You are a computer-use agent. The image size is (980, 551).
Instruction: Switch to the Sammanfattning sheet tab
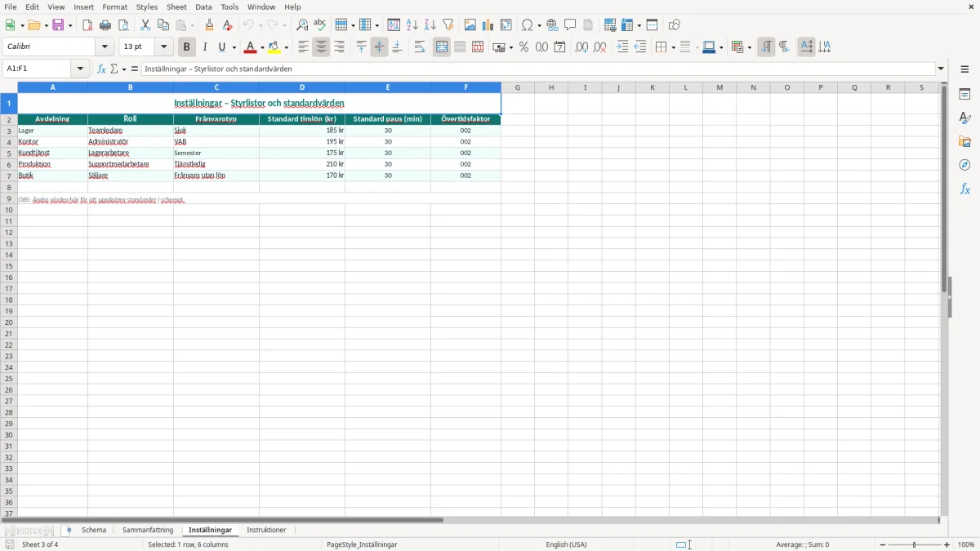tap(148, 530)
